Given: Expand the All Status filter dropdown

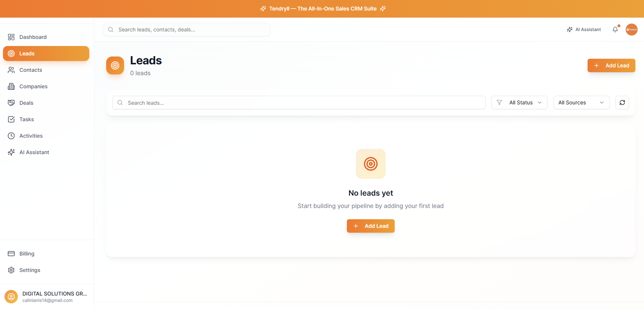Looking at the screenshot, I should pos(519,103).
